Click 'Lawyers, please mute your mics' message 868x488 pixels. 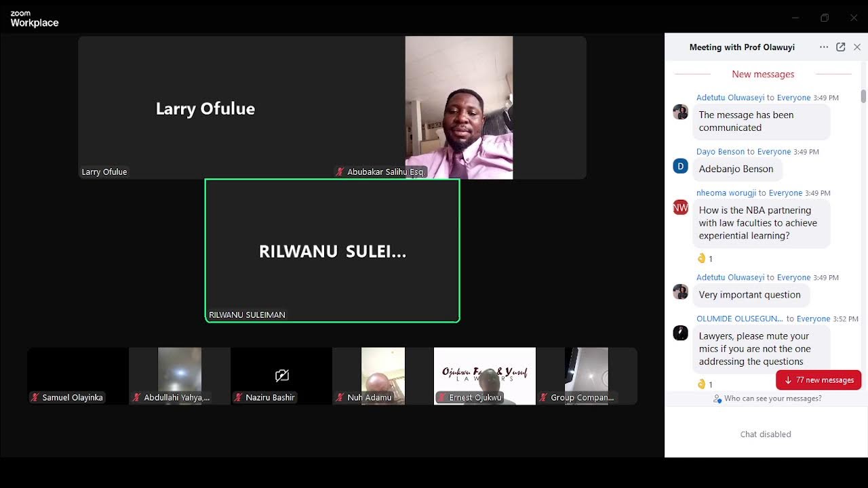click(x=762, y=348)
